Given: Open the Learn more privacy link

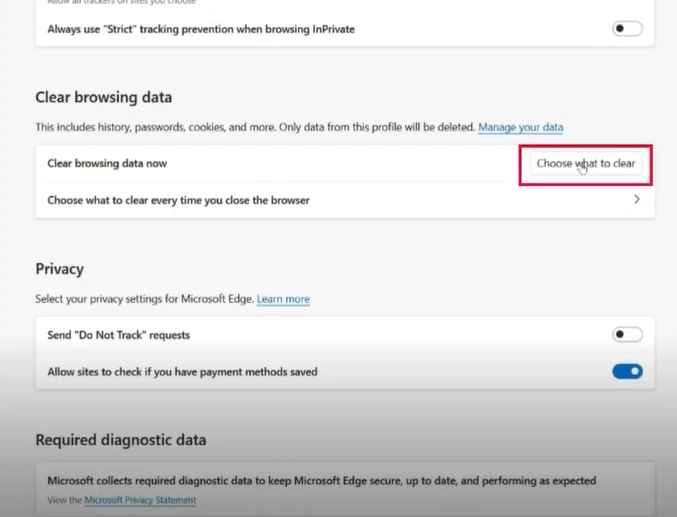Looking at the screenshot, I should (x=283, y=299).
